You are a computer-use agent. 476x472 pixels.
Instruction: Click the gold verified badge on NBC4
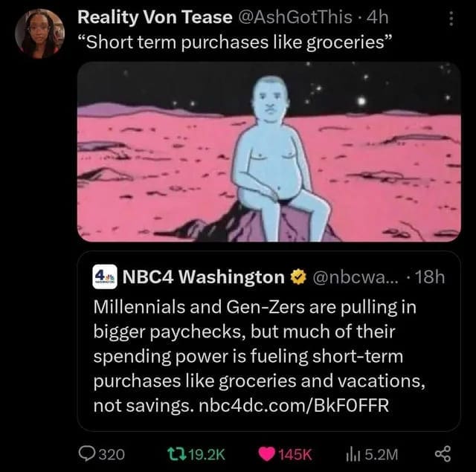point(296,279)
